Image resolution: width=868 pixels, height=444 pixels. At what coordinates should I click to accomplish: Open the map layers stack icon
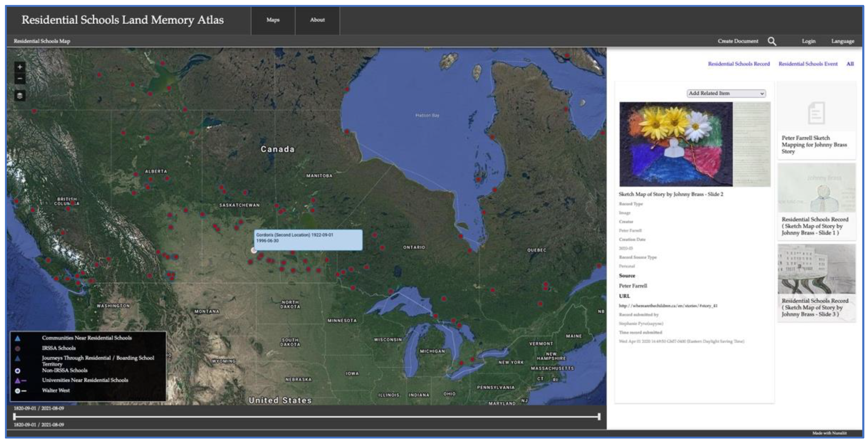click(x=20, y=96)
